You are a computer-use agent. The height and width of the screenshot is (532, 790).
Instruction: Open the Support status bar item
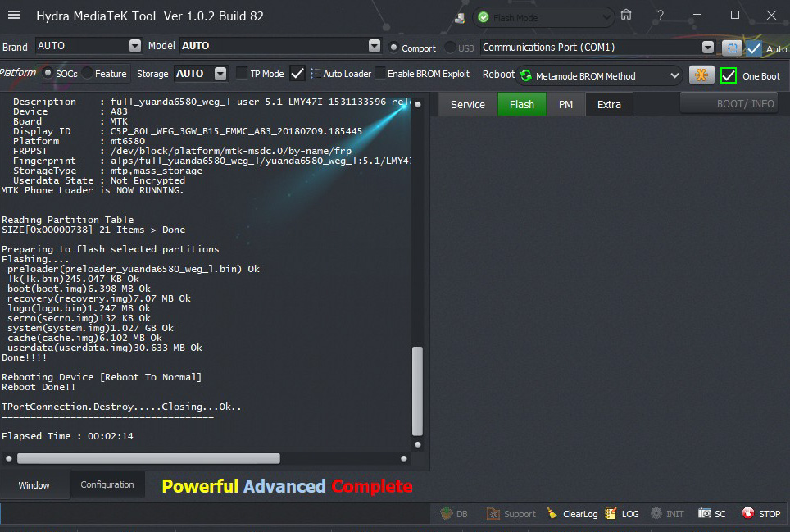pyautogui.click(x=511, y=513)
